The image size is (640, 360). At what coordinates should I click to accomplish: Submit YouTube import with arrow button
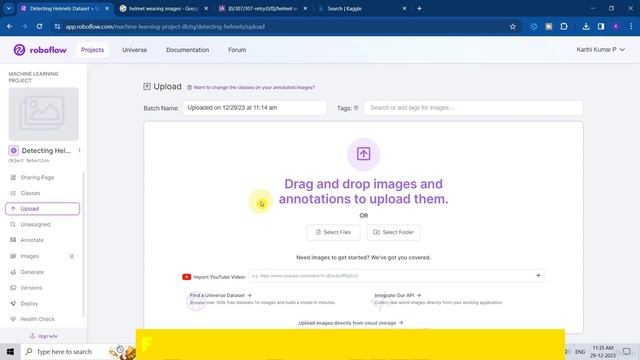tap(538, 276)
